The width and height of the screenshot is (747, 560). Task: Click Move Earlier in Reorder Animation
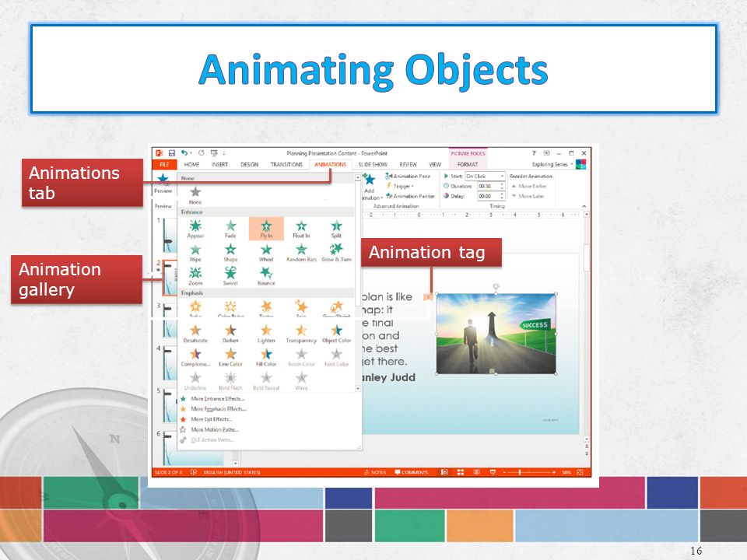click(x=529, y=186)
